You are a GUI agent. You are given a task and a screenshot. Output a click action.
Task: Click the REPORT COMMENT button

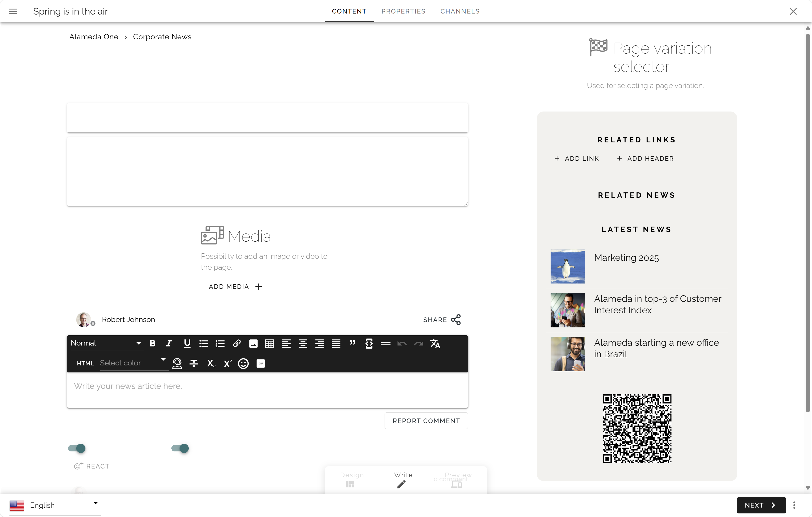426,421
